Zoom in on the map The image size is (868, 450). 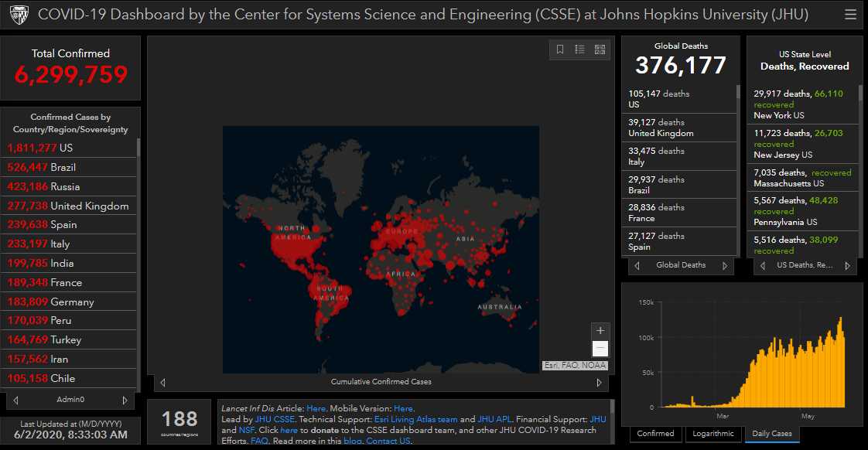point(600,330)
